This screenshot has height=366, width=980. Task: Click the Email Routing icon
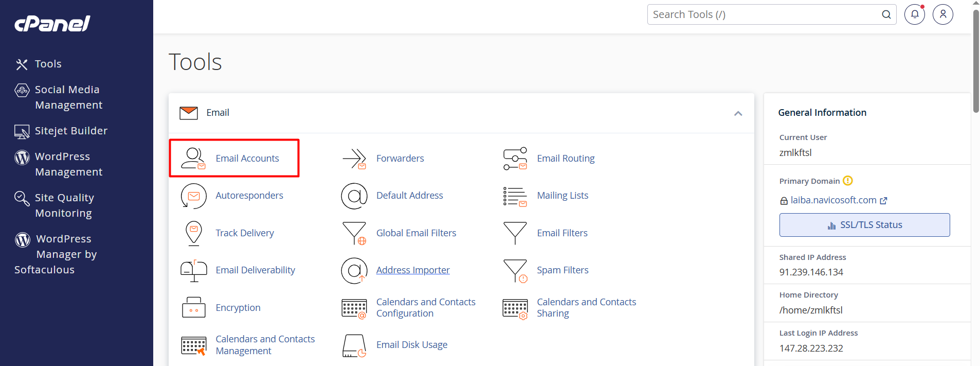(515, 159)
